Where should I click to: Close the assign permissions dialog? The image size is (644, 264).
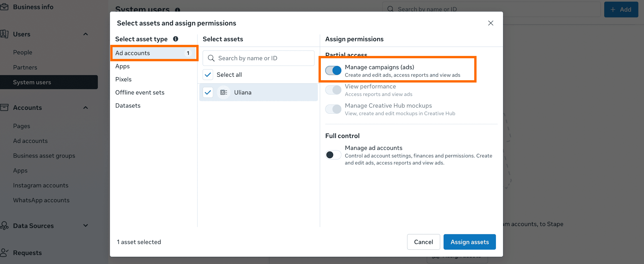coord(491,23)
